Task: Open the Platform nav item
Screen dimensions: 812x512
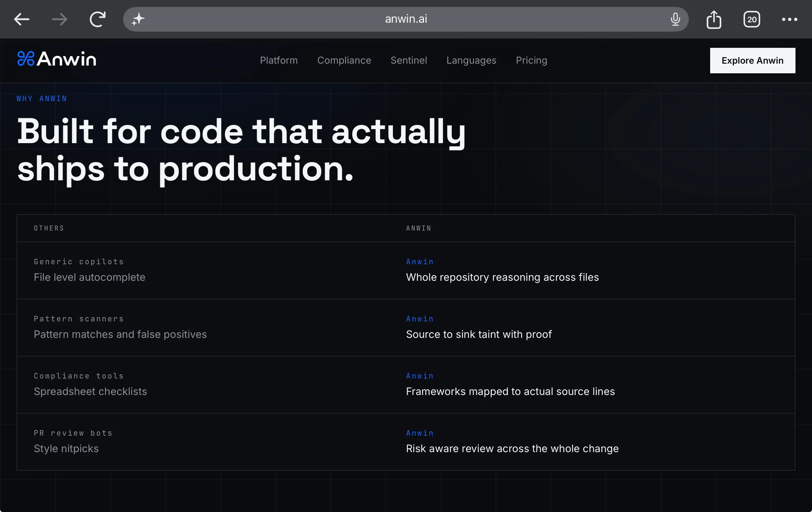Action: 279,60
